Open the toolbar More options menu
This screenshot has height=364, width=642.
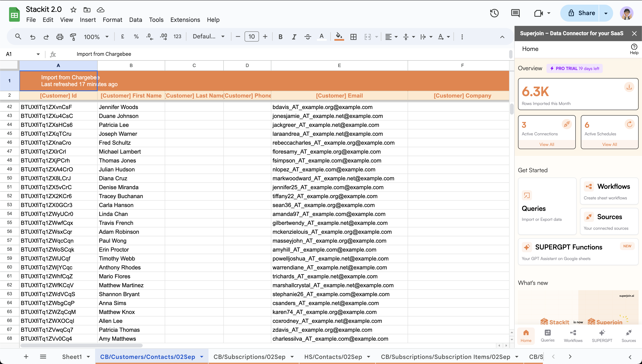tap(462, 37)
